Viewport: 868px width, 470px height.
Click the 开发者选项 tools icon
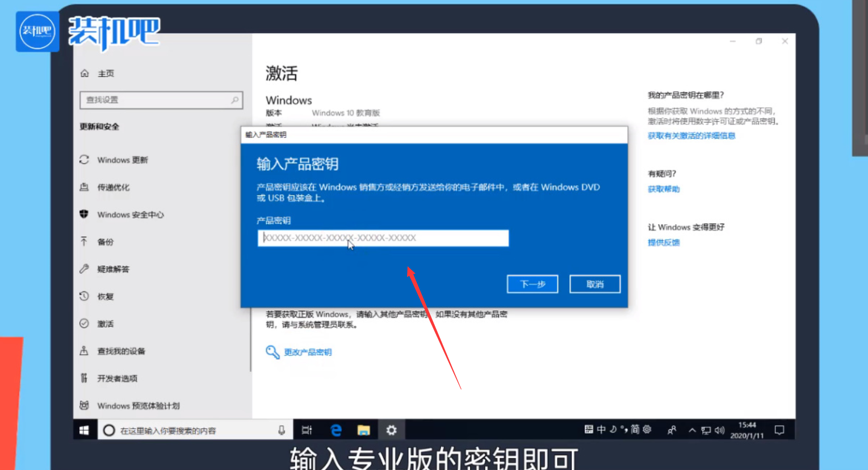84,377
